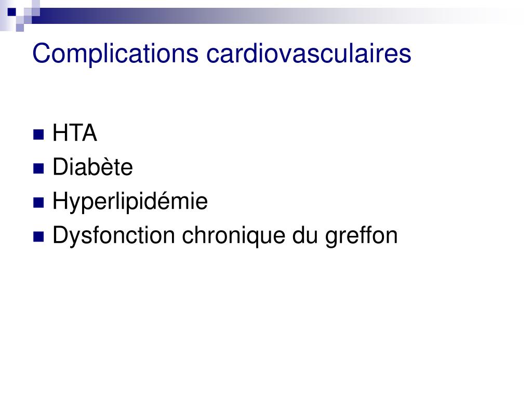
Task: Click the word chronique in last bullet
Action: [x=233, y=236]
